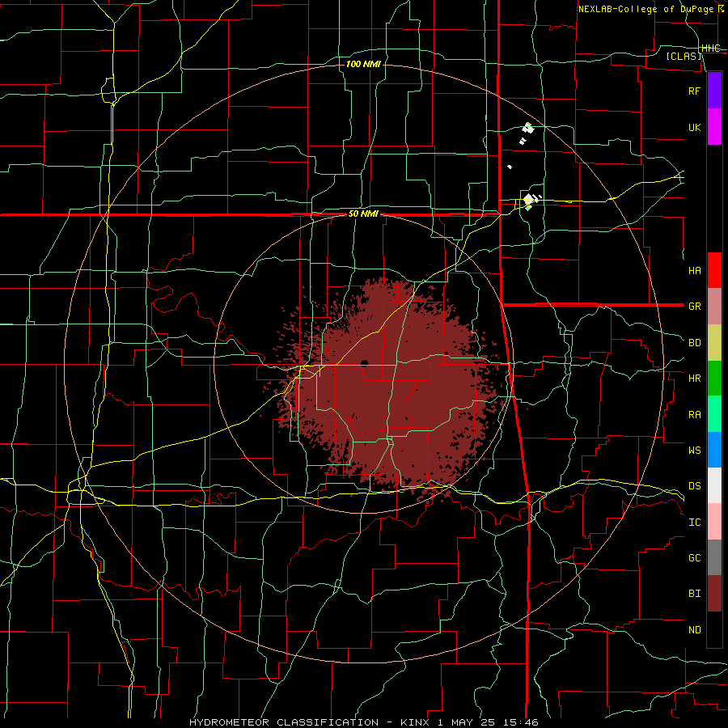
Task: Click the 'UK' legend label
Action: (x=695, y=127)
